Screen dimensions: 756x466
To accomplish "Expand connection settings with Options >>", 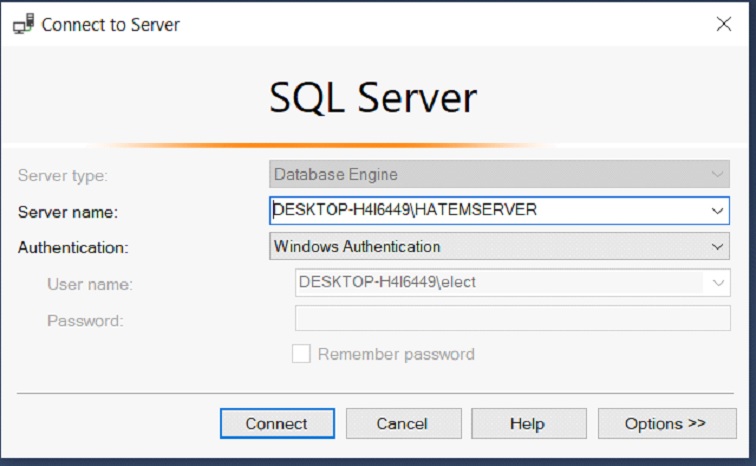I will pyautogui.click(x=667, y=424).
